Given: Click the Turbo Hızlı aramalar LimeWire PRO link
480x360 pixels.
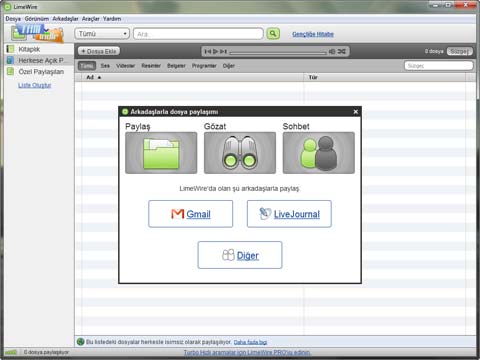Looking at the screenshot, I should 247,352.
